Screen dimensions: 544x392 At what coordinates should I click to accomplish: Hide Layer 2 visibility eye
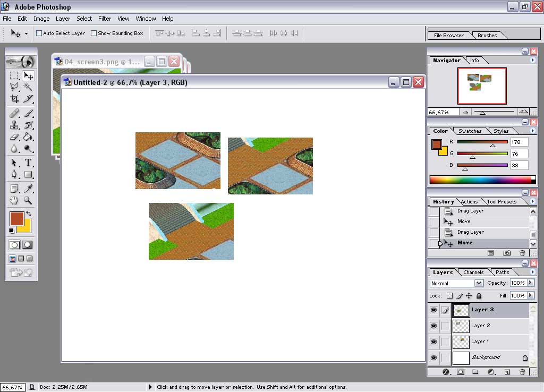point(433,326)
